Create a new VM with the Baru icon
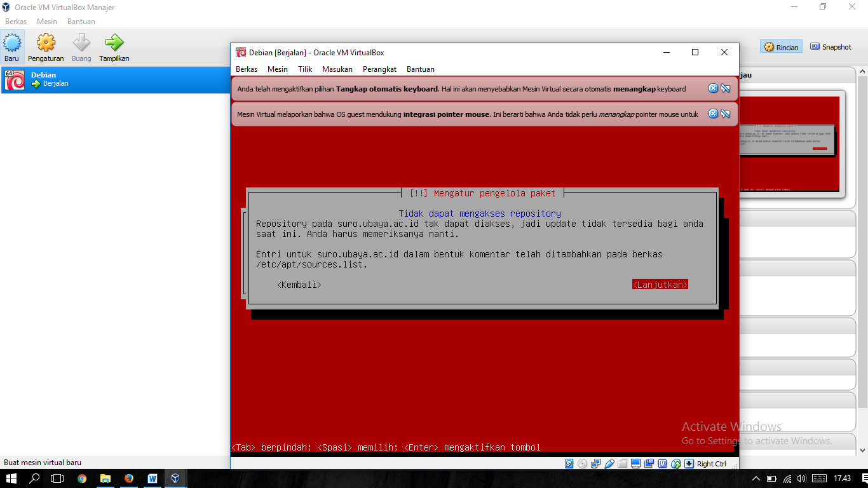The height and width of the screenshot is (488, 868). coord(11,45)
